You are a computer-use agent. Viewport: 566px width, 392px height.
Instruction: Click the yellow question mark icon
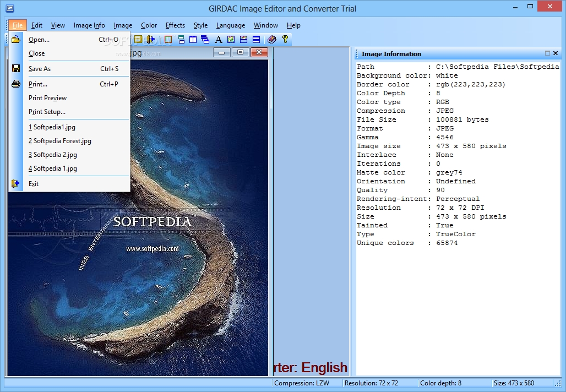285,39
